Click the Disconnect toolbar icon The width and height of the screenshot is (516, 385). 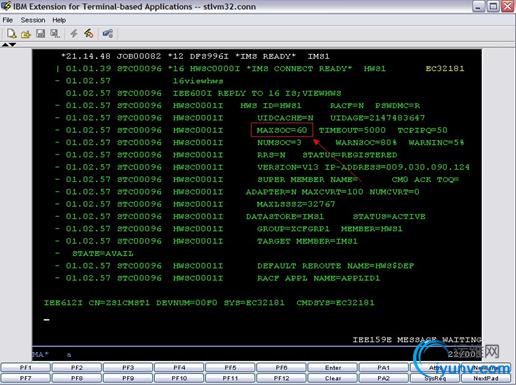(88, 33)
